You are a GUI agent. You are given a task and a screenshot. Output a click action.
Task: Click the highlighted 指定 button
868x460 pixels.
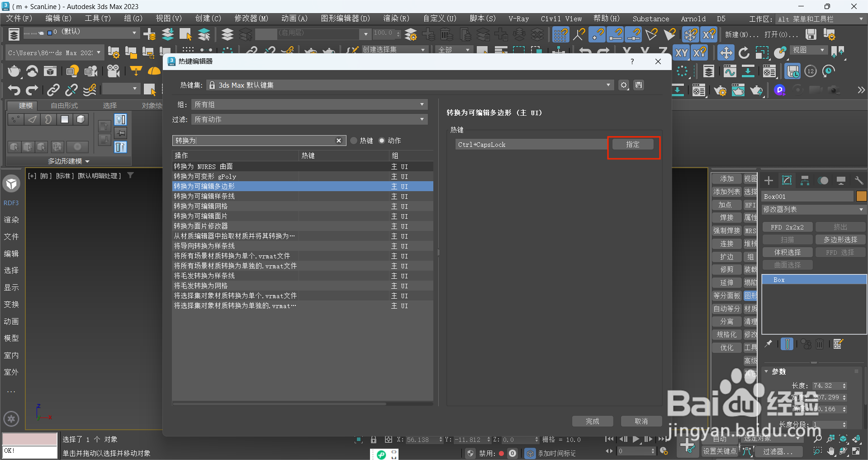pyautogui.click(x=632, y=144)
